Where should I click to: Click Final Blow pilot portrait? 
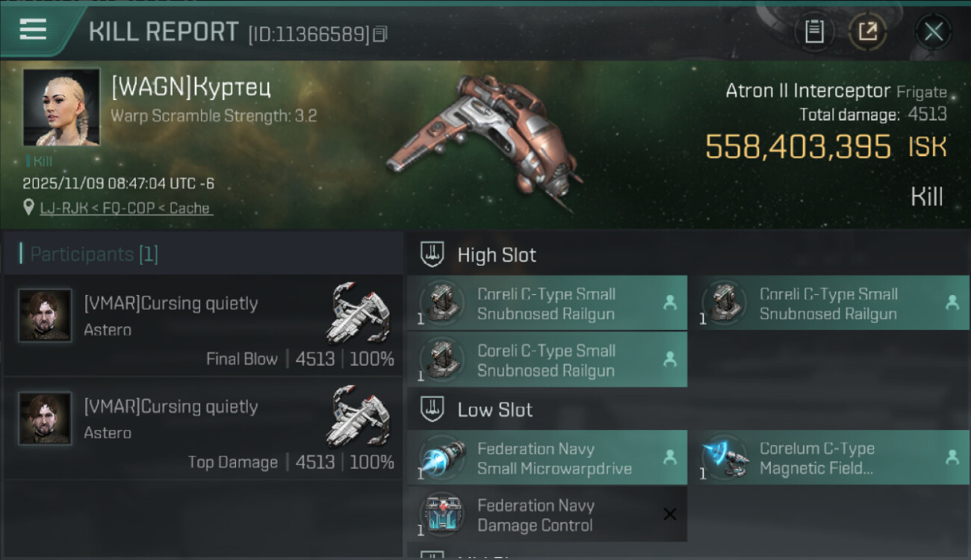pos(46,315)
